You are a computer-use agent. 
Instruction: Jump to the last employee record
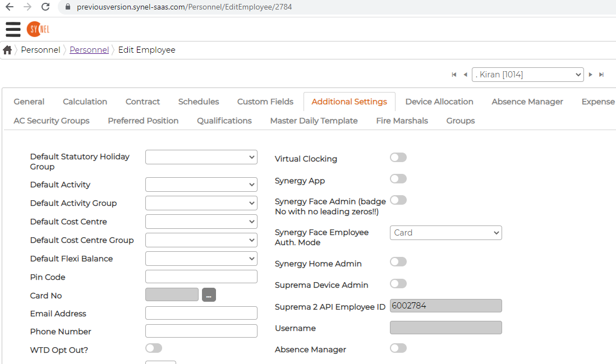point(601,75)
